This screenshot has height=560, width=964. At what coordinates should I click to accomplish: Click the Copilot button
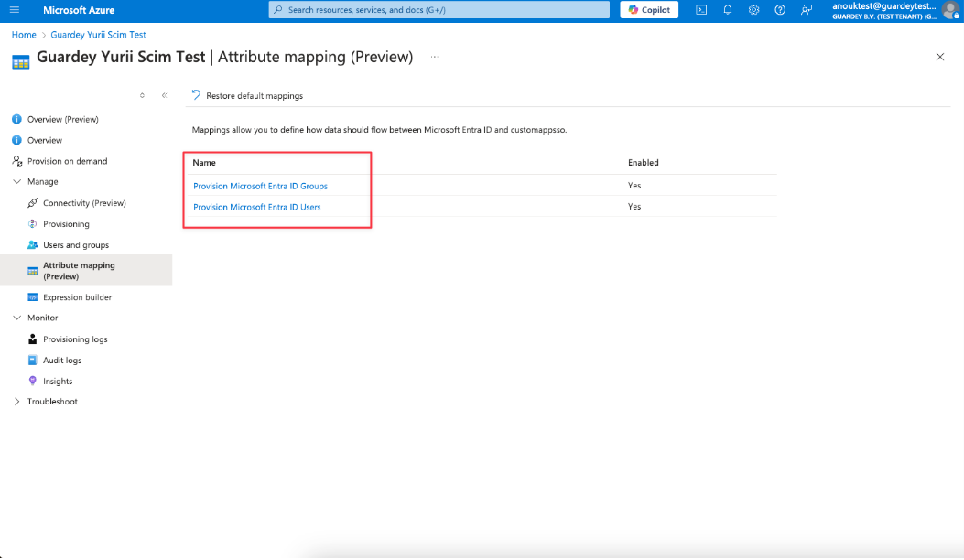click(649, 10)
